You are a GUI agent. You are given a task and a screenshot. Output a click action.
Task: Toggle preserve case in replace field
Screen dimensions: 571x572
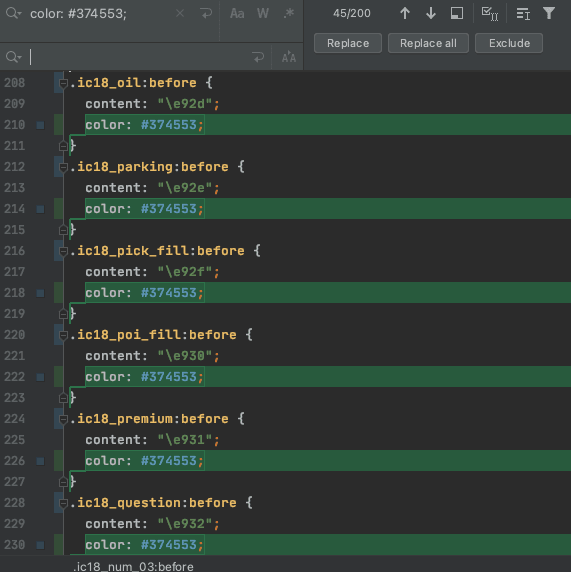point(289,57)
